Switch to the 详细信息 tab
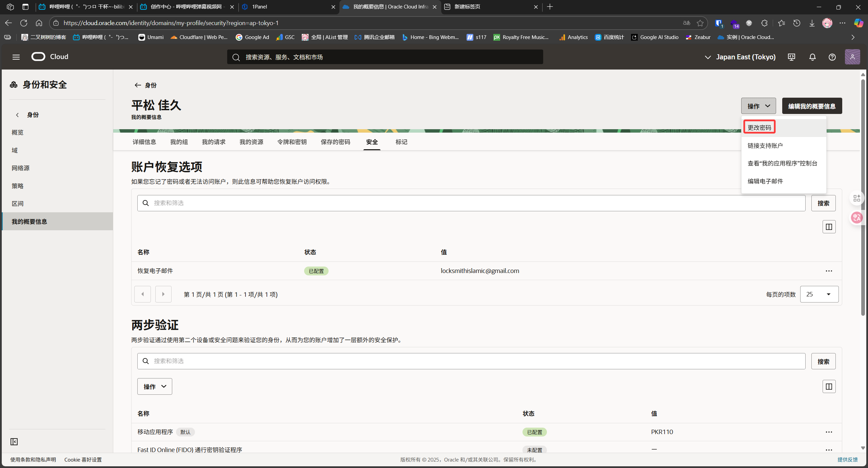The height and width of the screenshot is (468, 868). (x=144, y=142)
